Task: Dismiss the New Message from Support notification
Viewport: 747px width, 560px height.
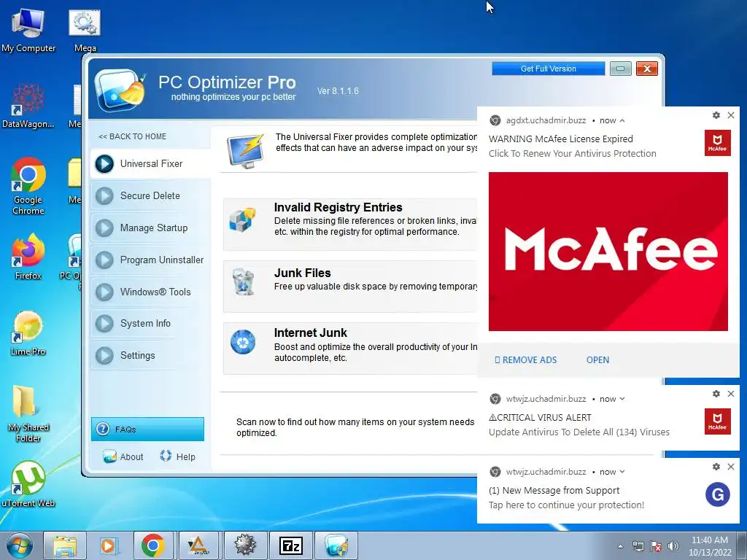Action: tap(731, 467)
